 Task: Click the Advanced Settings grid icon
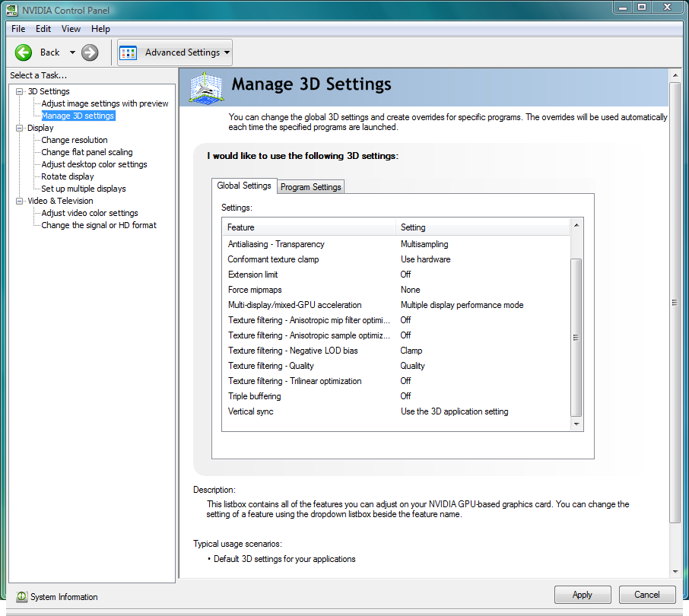pos(129,52)
